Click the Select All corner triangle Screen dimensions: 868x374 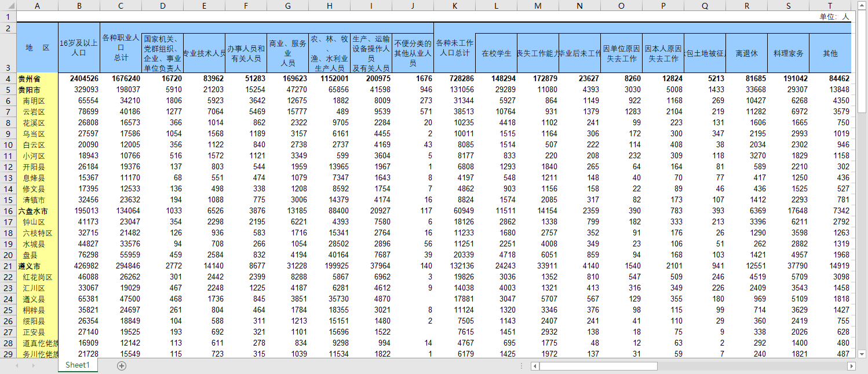pos(8,6)
